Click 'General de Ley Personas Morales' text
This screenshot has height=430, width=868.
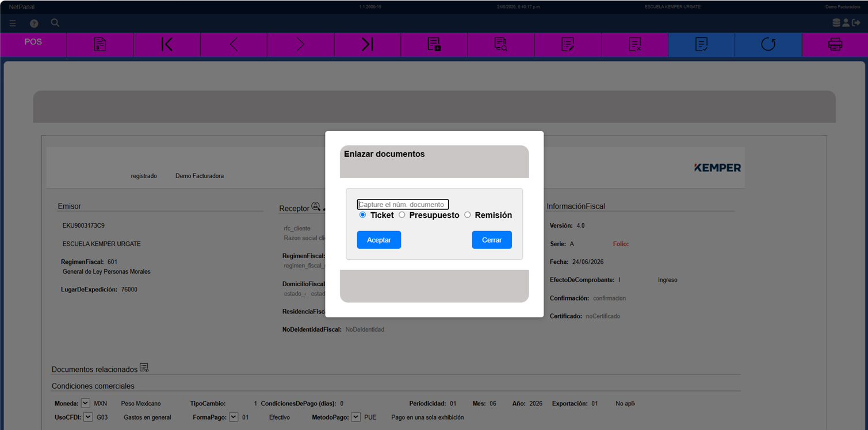(106, 271)
